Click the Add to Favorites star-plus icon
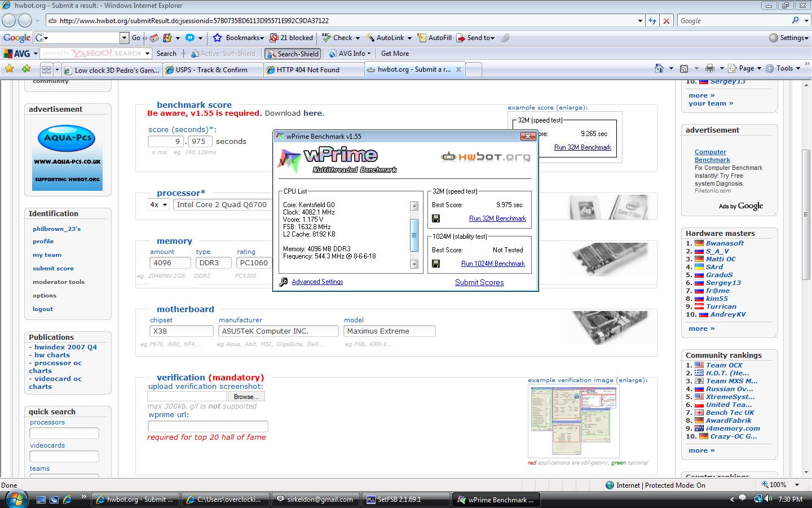812x508 pixels. point(27,69)
